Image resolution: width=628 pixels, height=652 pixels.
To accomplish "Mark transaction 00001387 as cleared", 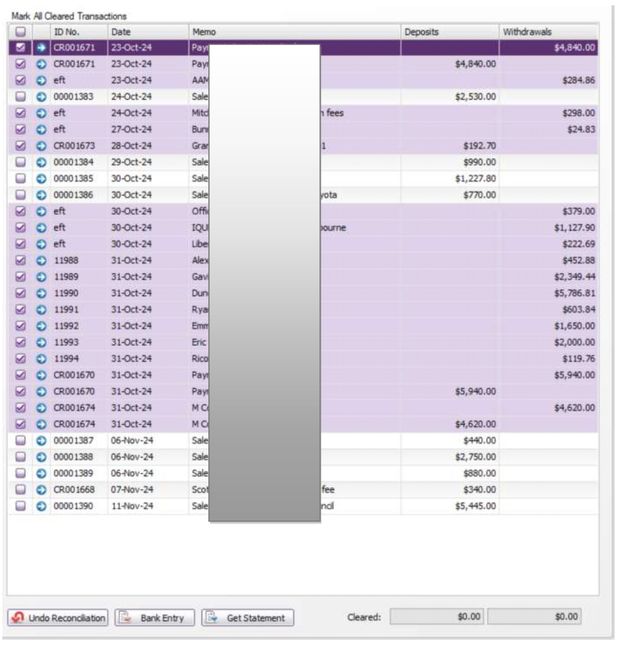I will [20, 441].
